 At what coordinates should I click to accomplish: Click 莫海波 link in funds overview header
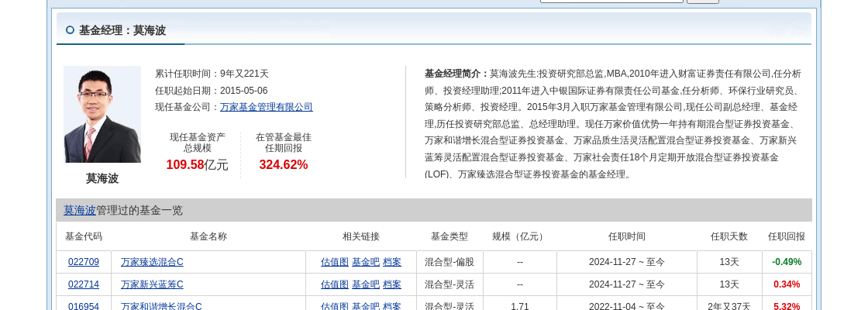coord(80,210)
